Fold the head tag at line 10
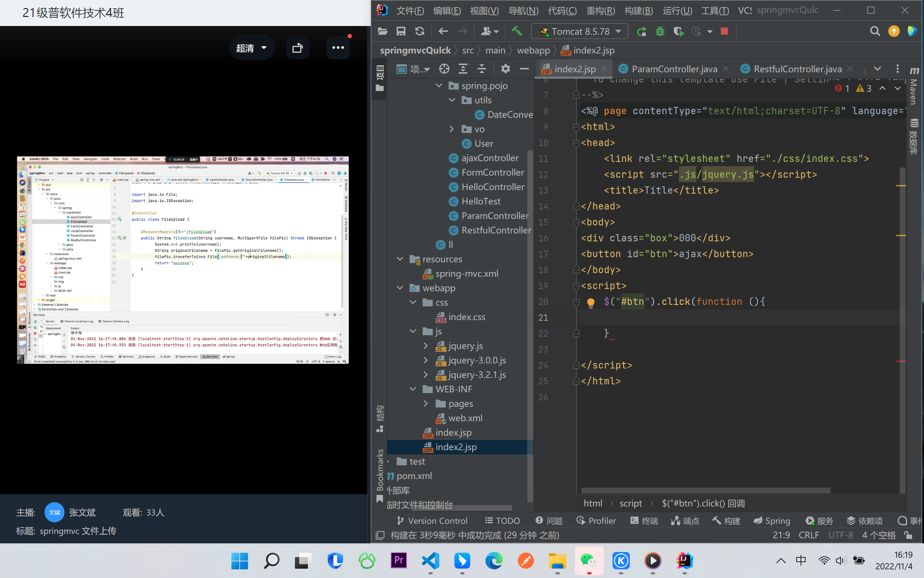Image resolution: width=924 pixels, height=578 pixels. coord(576,143)
